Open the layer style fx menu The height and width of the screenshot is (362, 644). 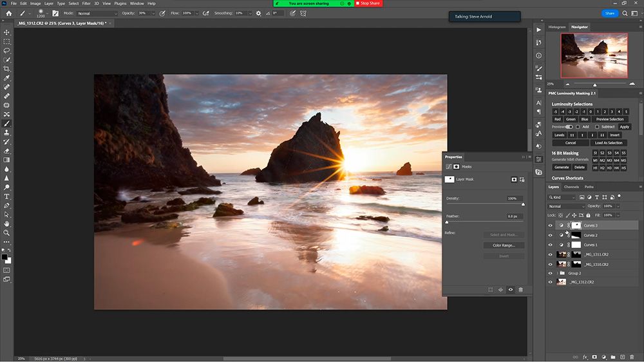tap(585, 356)
